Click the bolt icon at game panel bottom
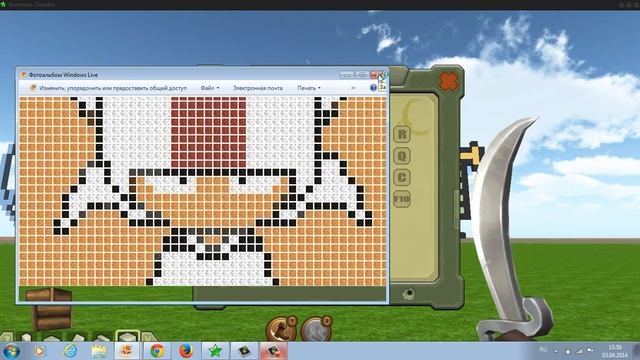 click(x=408, y=293)
